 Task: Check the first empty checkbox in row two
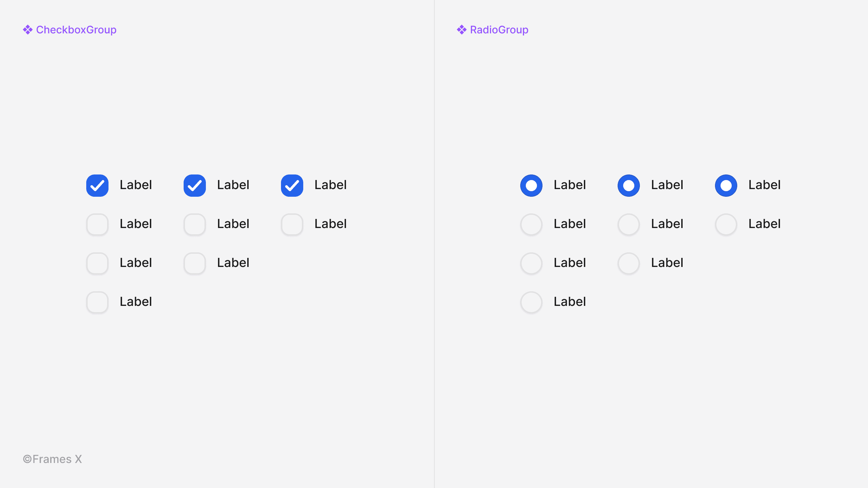(97, 224)
